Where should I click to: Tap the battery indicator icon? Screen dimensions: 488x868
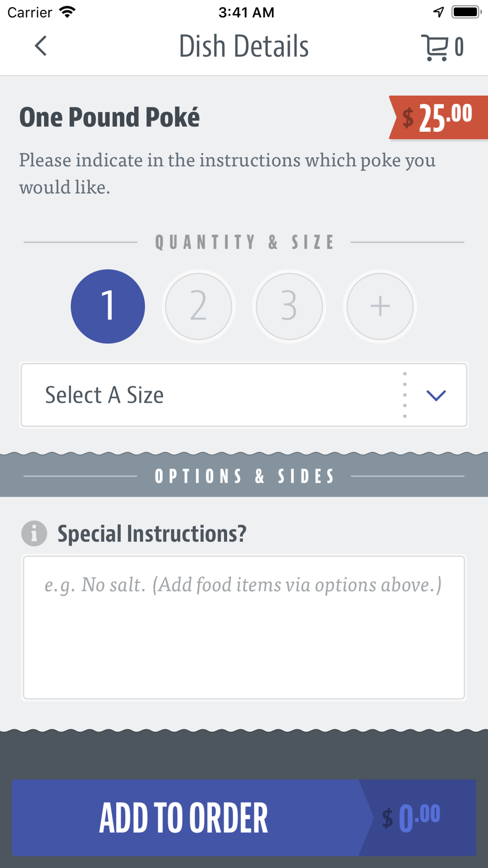pos(467,12)
